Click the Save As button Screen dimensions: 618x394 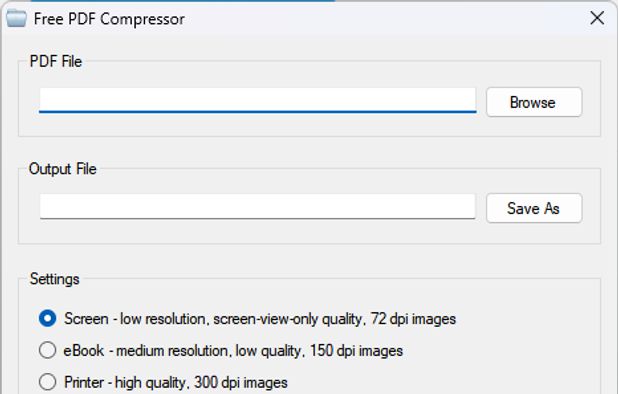[534, 208]
